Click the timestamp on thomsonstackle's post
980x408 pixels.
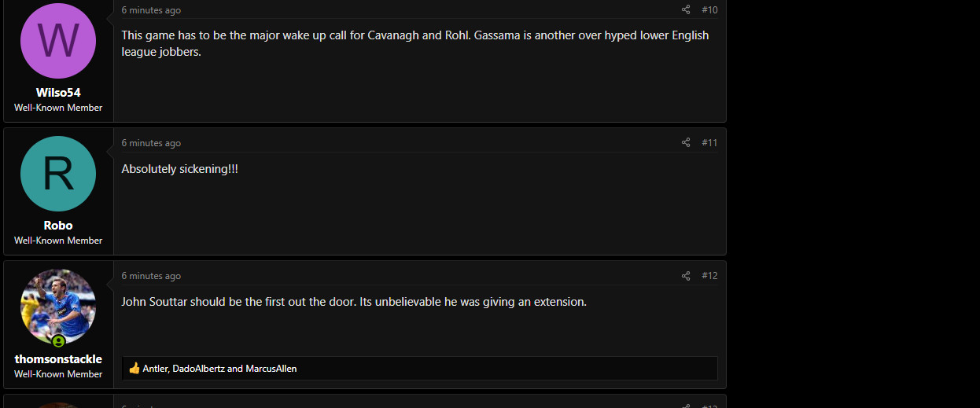tap(151, 276)
